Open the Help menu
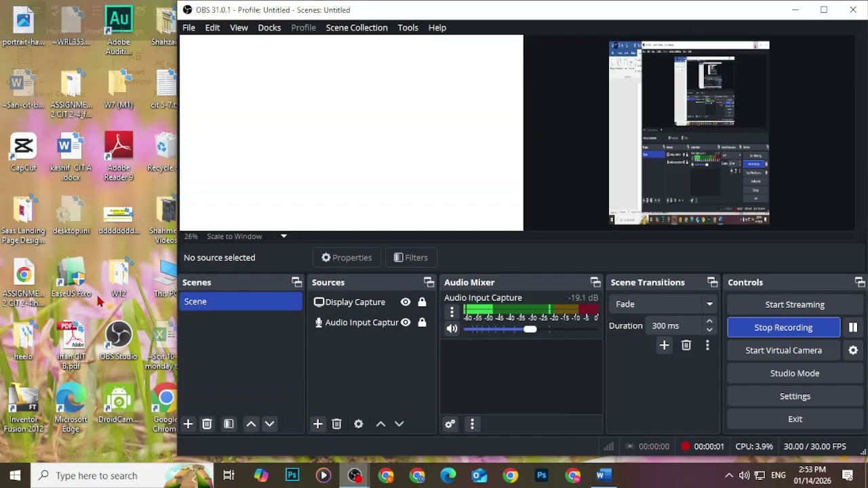 point(437,28)
